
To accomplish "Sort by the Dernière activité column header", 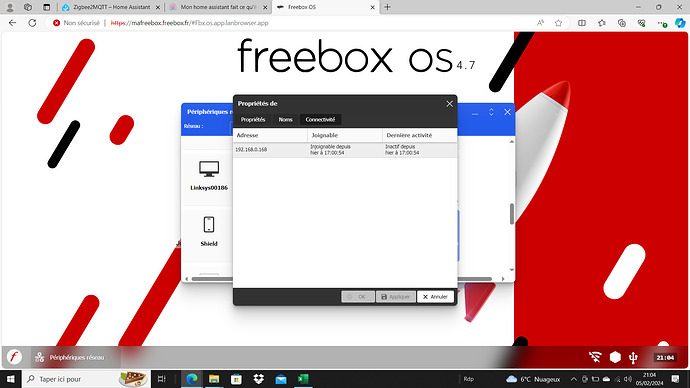I will 419,135.
